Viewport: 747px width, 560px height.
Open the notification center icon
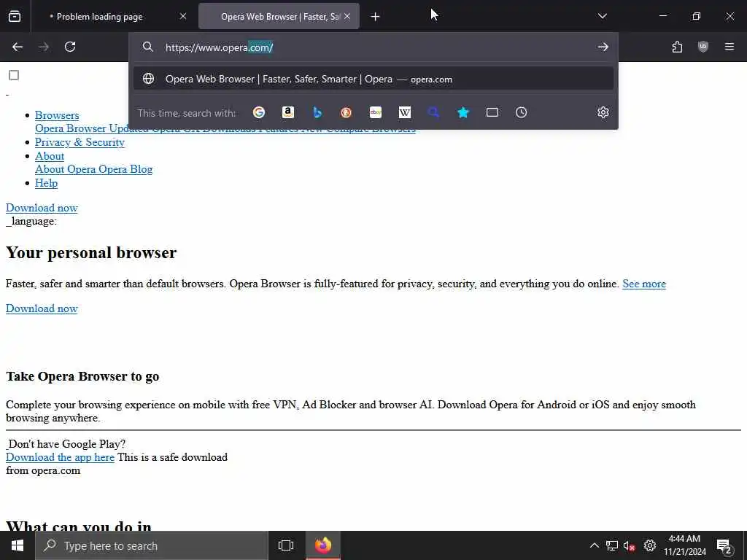click(724, 545)
